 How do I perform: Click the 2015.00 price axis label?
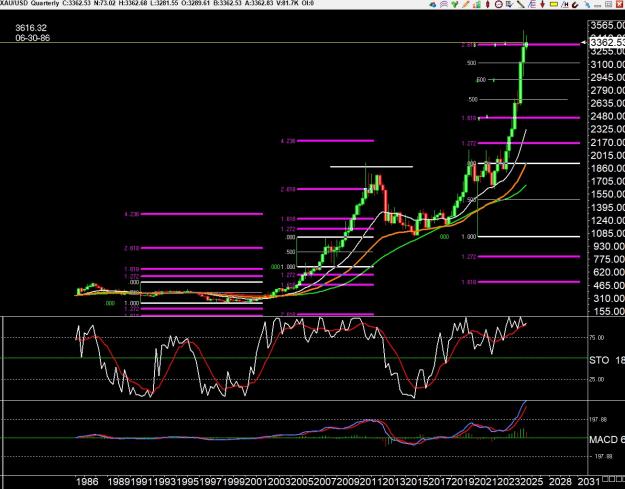(x=607, y=155)
